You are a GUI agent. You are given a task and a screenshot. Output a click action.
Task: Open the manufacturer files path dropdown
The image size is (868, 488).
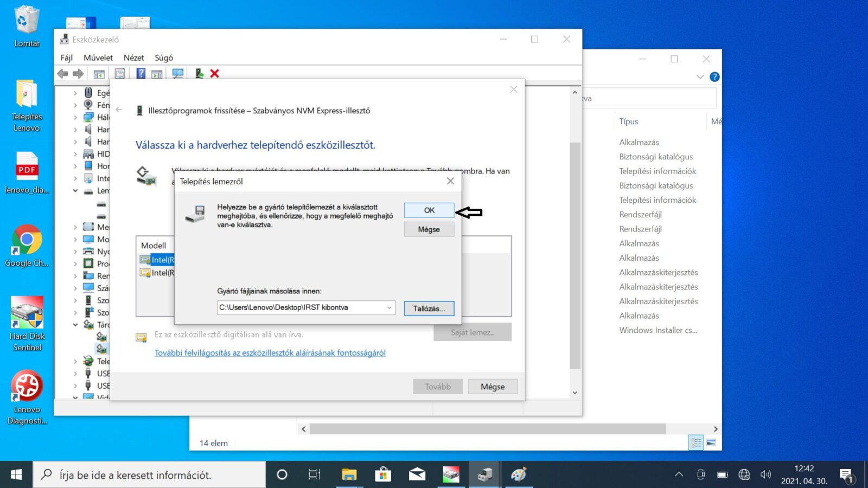click(389, 308)
